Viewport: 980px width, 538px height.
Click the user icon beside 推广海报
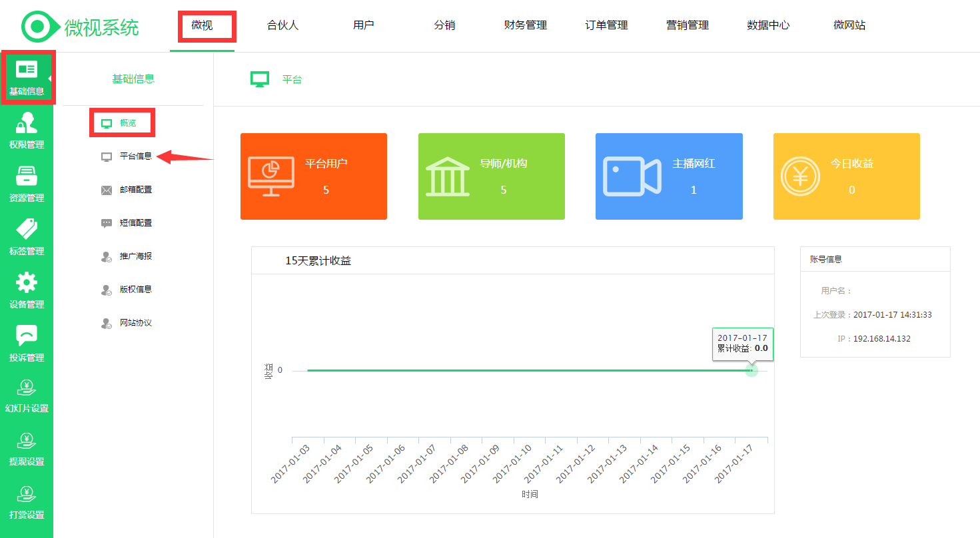107,257
